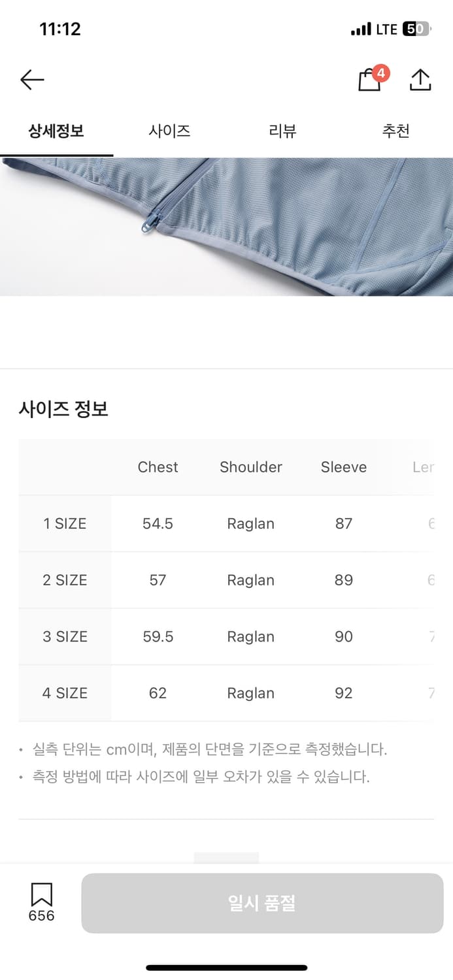Go back using the left arrow

[x=32, y=80]
